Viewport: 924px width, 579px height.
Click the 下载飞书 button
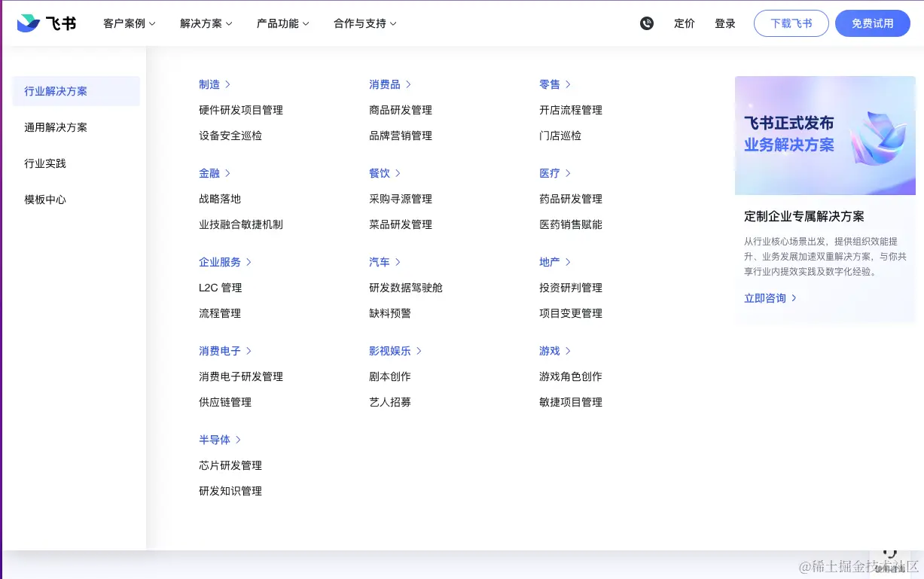[x=791, y=23]
